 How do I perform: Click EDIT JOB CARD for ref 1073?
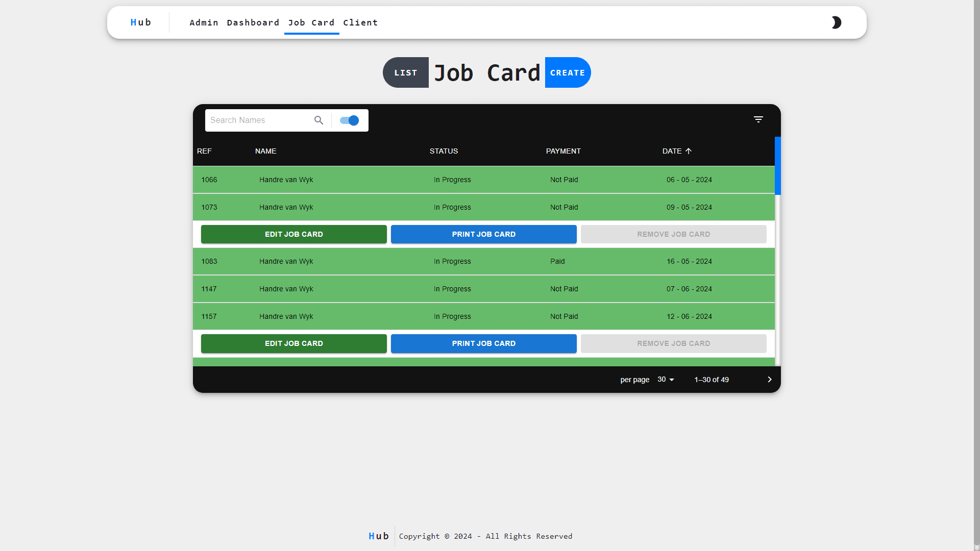pos(293,234)
